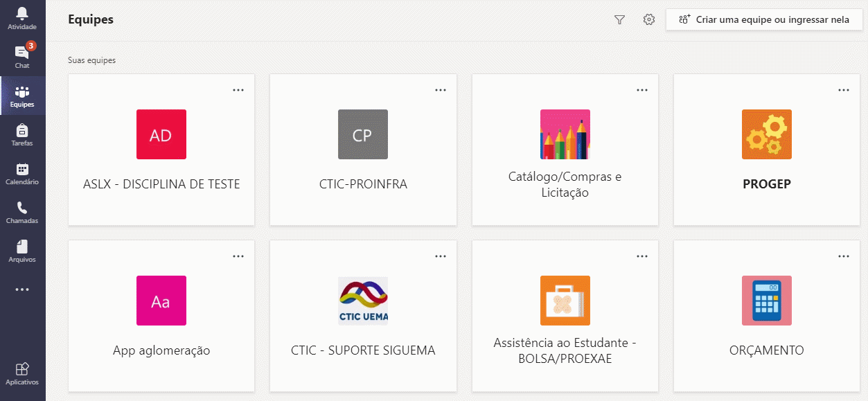Open more options for Assistência ao Estudante team

[x=642, y=256]
